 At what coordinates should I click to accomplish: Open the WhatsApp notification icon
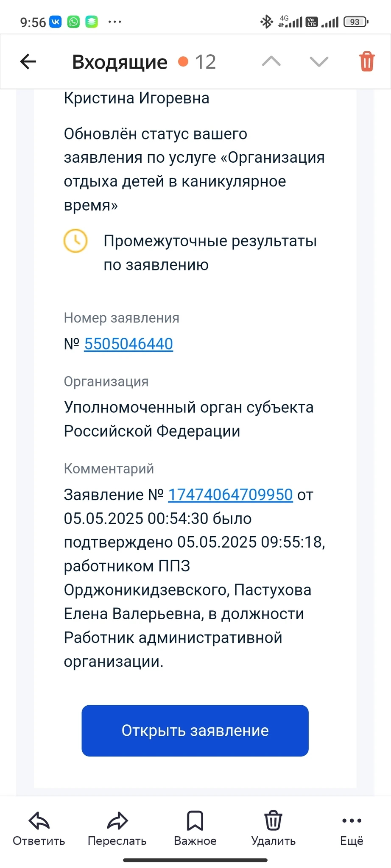(x=74, y=22)
